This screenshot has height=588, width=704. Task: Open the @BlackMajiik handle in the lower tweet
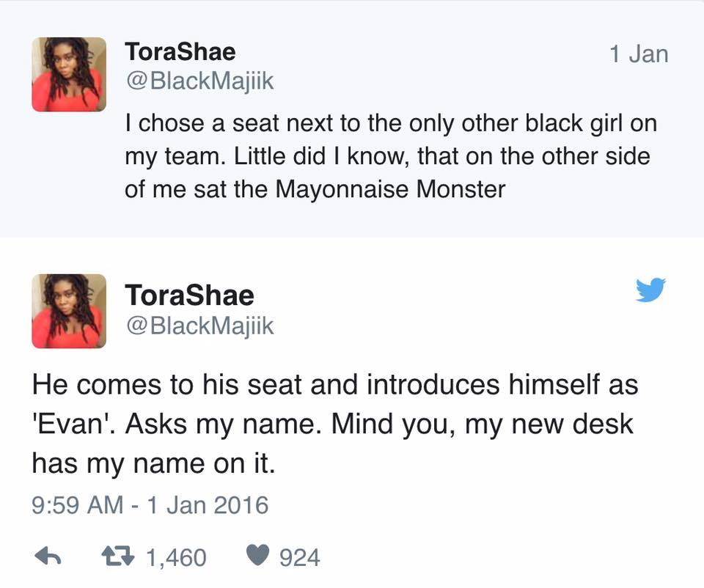tap(199, 325)
